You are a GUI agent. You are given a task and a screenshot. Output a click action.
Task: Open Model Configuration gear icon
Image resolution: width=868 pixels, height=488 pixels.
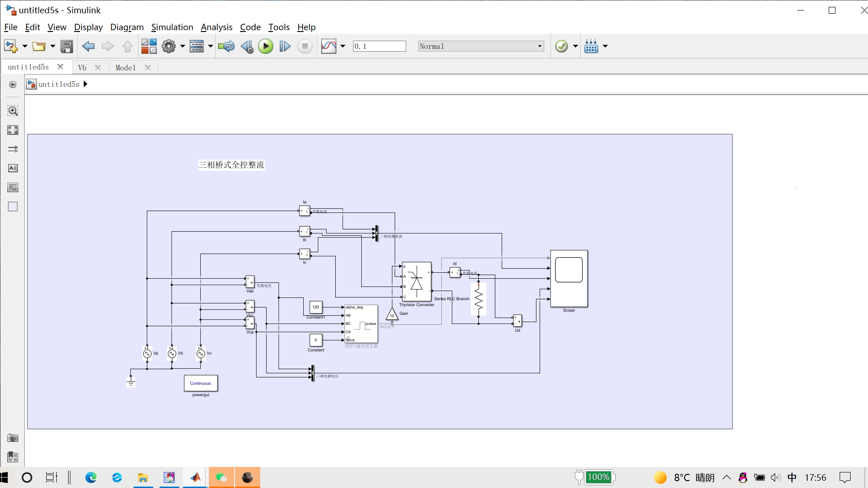coord(169,46)
